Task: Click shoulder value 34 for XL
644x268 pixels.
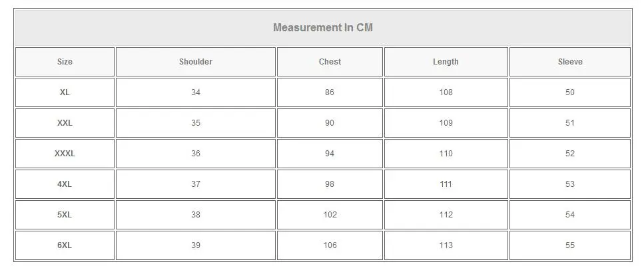Action: (x=196, y=92)
